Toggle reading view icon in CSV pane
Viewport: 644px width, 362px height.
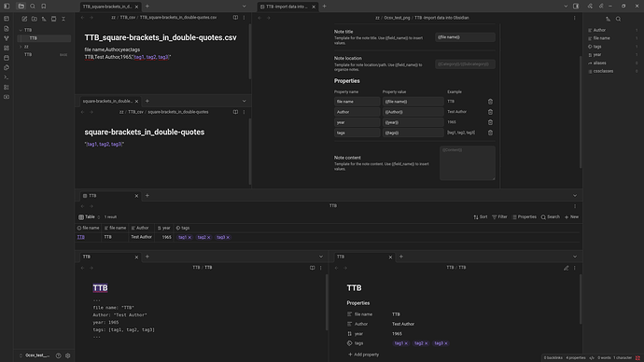(x=235, y=18)
